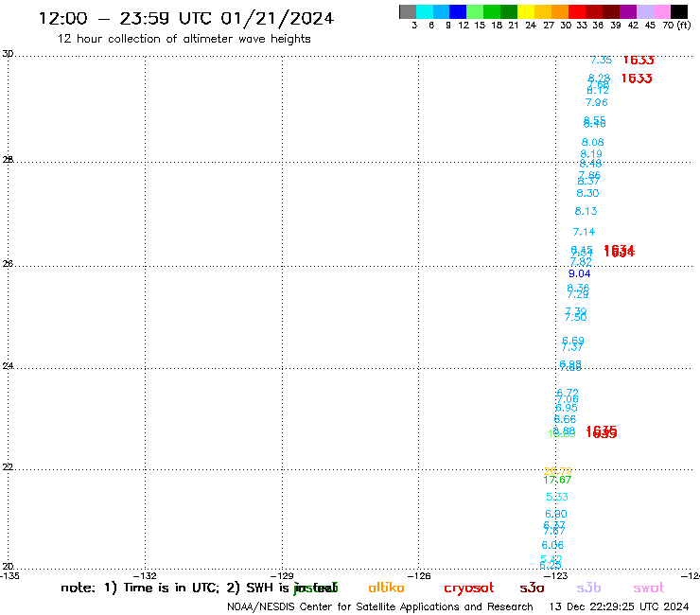Click the 6.80 wave height reading
Image resolution: width=700 pixels, height=615 pixels.
[x=556, y=514]
